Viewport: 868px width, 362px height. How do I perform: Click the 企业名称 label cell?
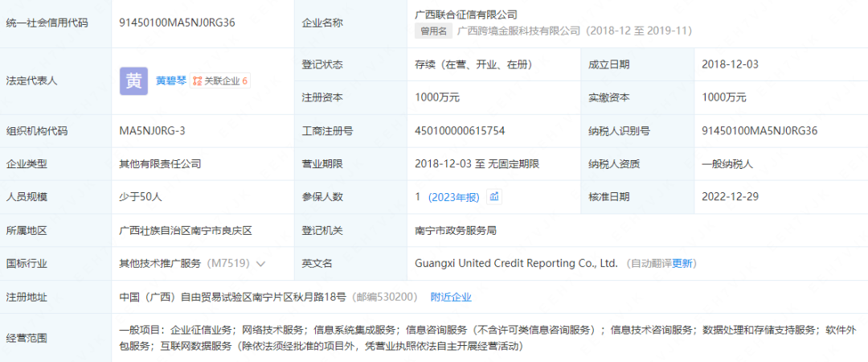[350, 23]
